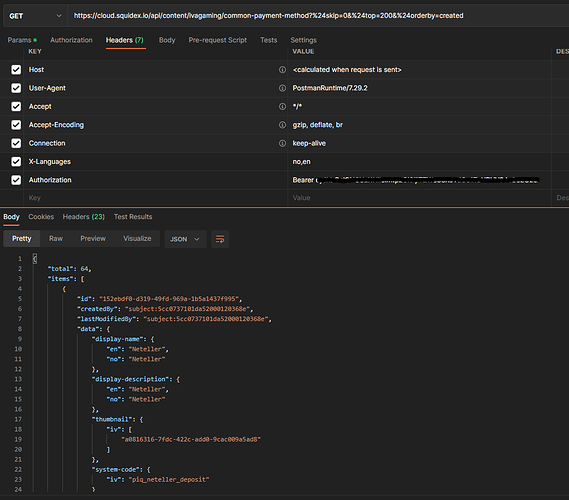Image resolution: width=569 pixels, height=500 pixels.
Task: Uncheck the User-Agent header checkbox
Action: (16, 88)
